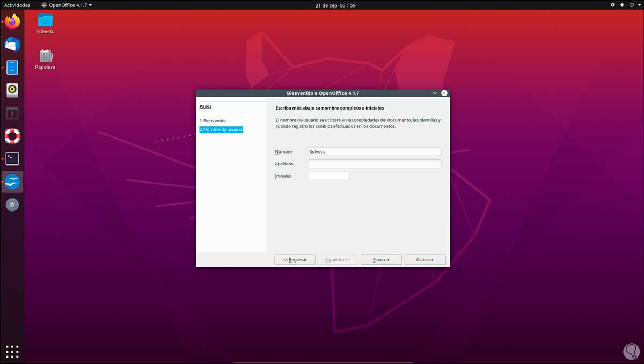Viewport: 644px width, 364px height.
Task: Click the Iniciales label
Action: tap(283, 176)
